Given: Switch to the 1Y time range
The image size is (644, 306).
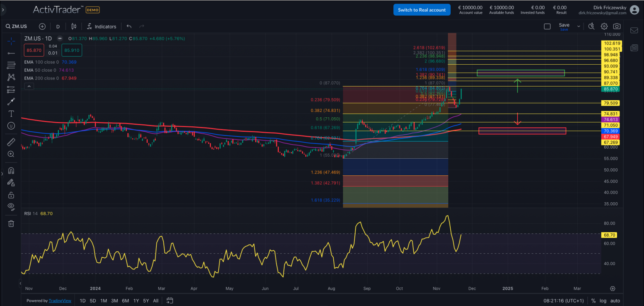Looking at the screenshot, I should click(x=136, y=301).
